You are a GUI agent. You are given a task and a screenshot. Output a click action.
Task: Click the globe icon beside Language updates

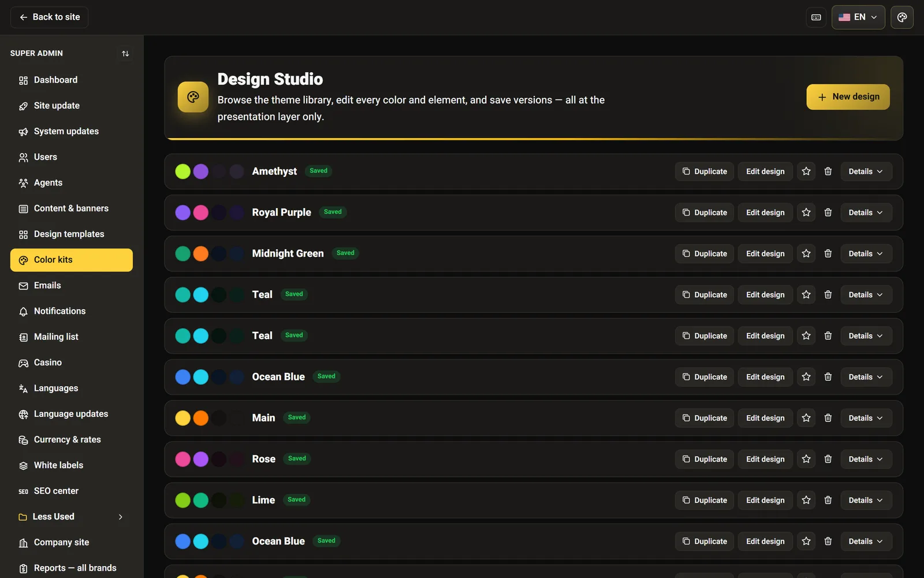(23, 414)
